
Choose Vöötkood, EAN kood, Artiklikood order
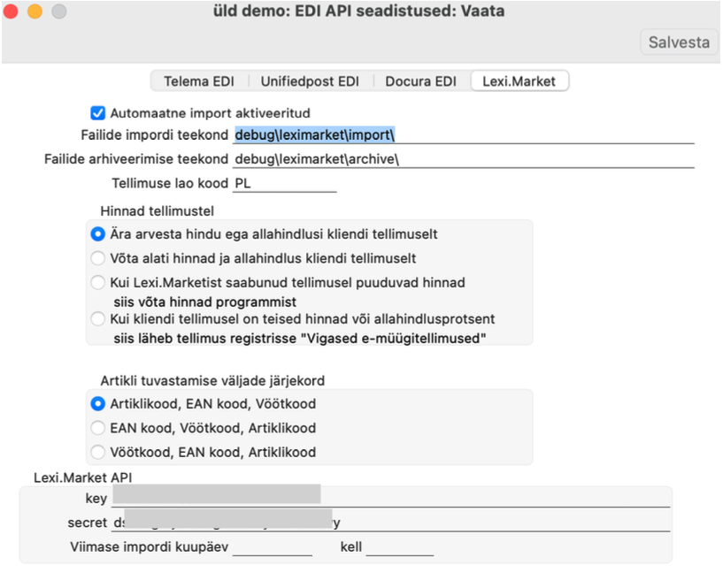(97, 452)
